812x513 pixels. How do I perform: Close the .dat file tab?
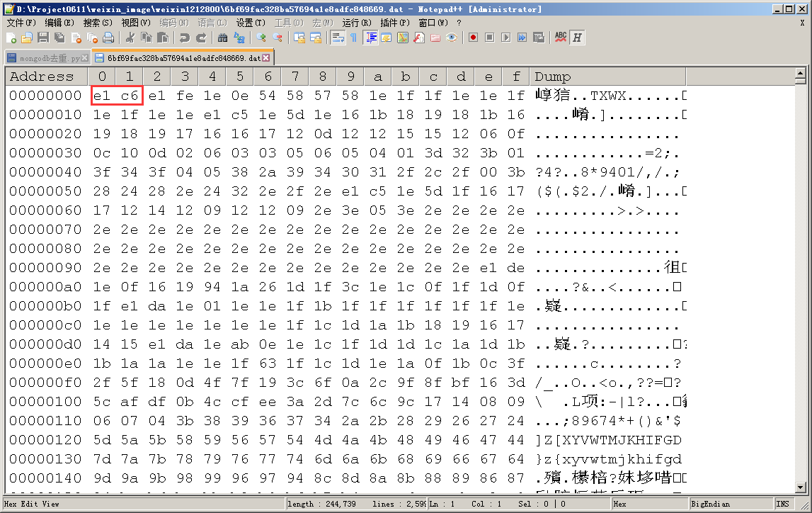click(x=266, y=58)
